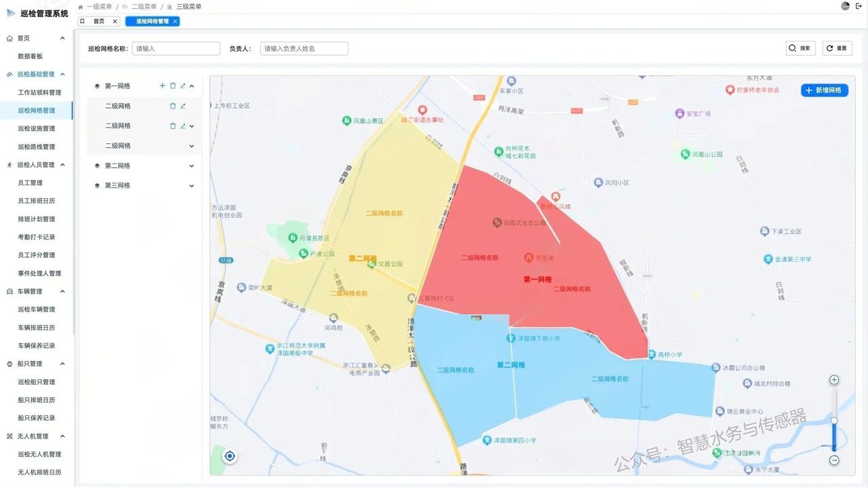Viewport: 868px width, 488px height.
Task: Zoom in the map with plus icon
Action: [834, 380]
